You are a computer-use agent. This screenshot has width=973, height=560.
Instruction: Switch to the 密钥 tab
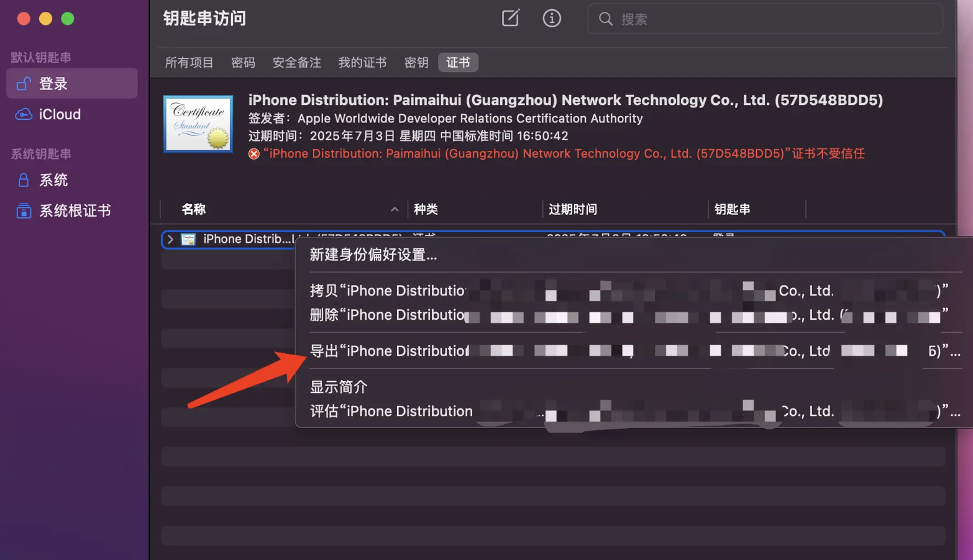tap(416, 63)
